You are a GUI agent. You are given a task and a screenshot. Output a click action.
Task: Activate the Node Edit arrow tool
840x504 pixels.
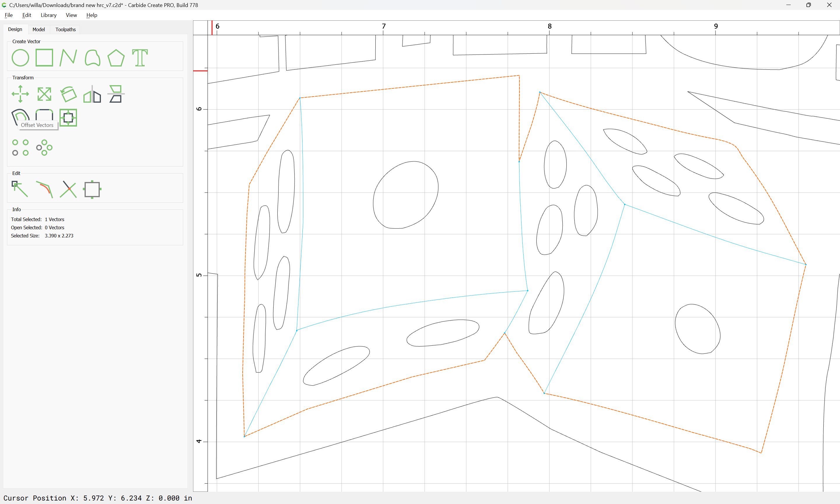(x=20, y=189)
